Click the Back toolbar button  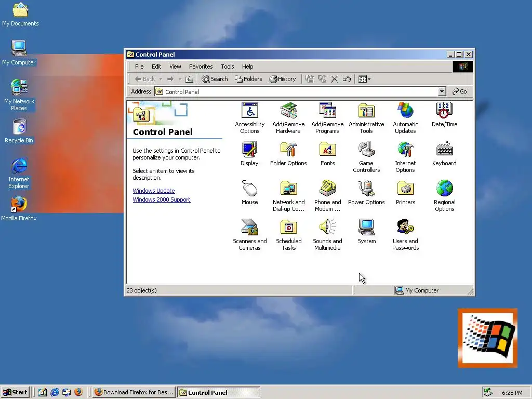145,79
